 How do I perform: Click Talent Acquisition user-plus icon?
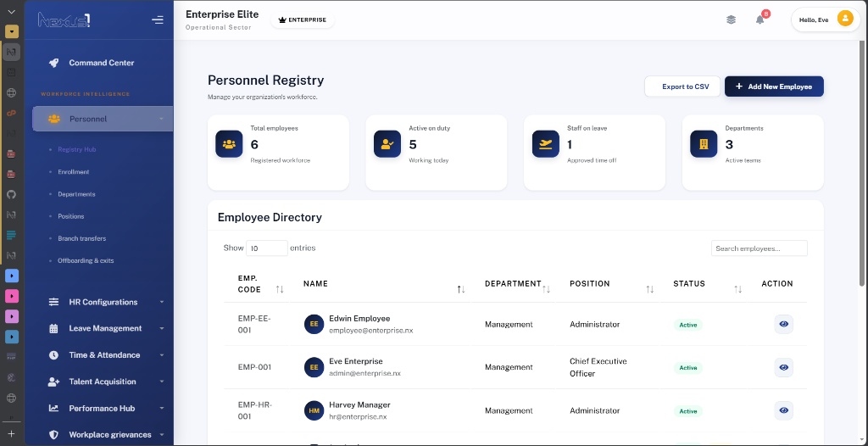tap(53, 382)
